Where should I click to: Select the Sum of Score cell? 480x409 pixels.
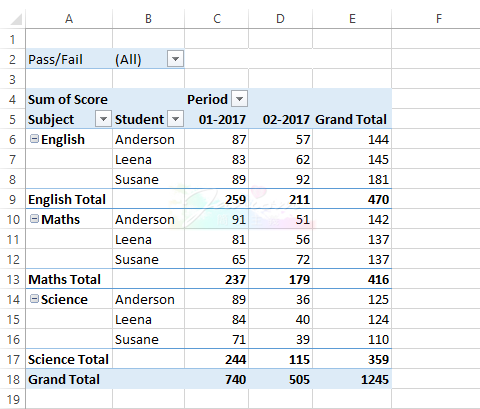coord(69,99)
